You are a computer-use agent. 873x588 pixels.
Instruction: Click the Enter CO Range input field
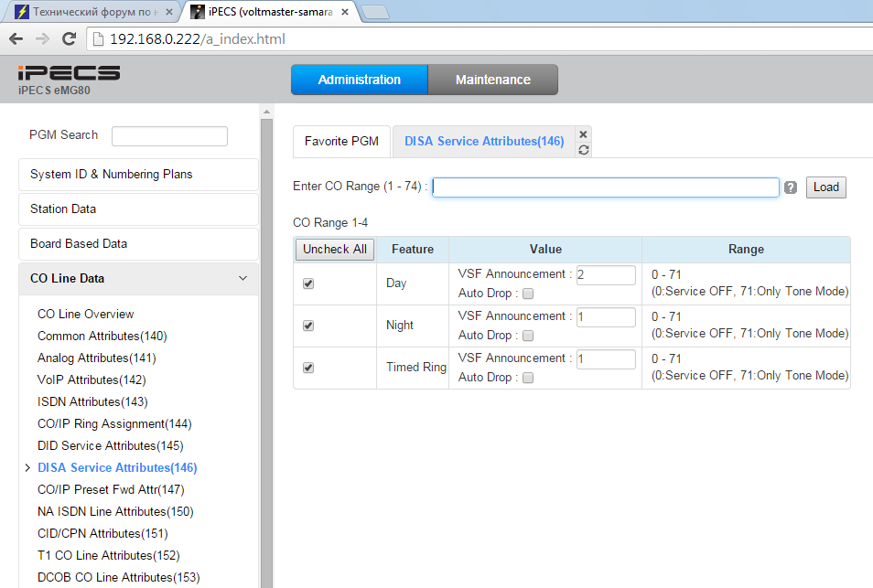pyautogui.click(x=605, y=187)
